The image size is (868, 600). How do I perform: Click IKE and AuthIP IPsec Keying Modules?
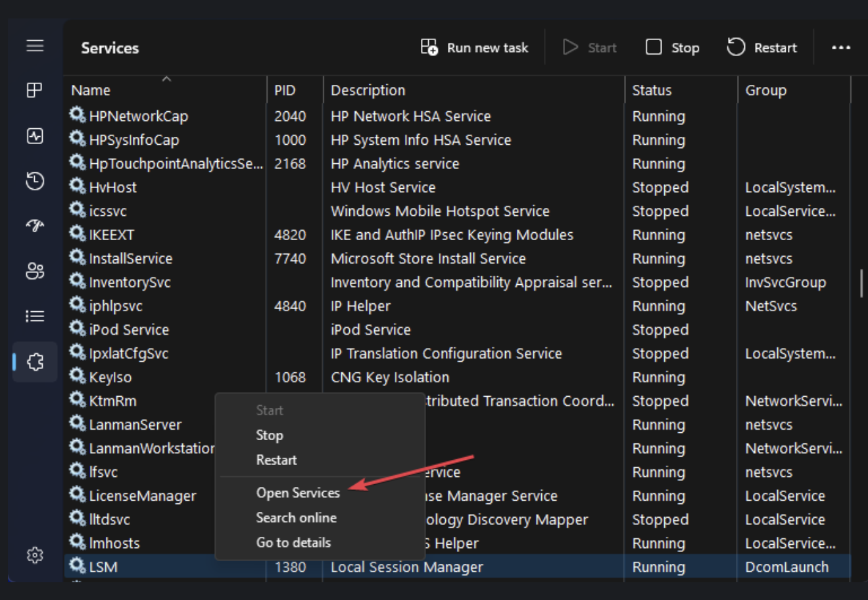(452, 235)
